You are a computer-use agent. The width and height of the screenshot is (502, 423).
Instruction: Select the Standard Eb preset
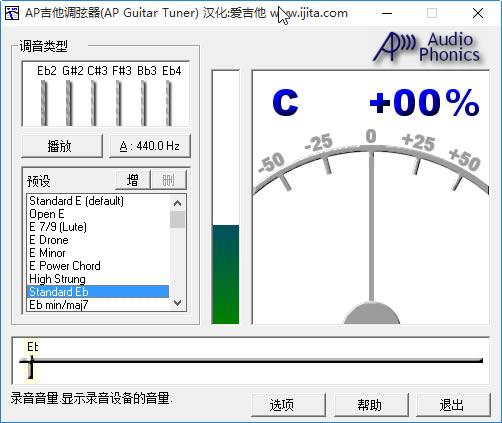[98, 292]
